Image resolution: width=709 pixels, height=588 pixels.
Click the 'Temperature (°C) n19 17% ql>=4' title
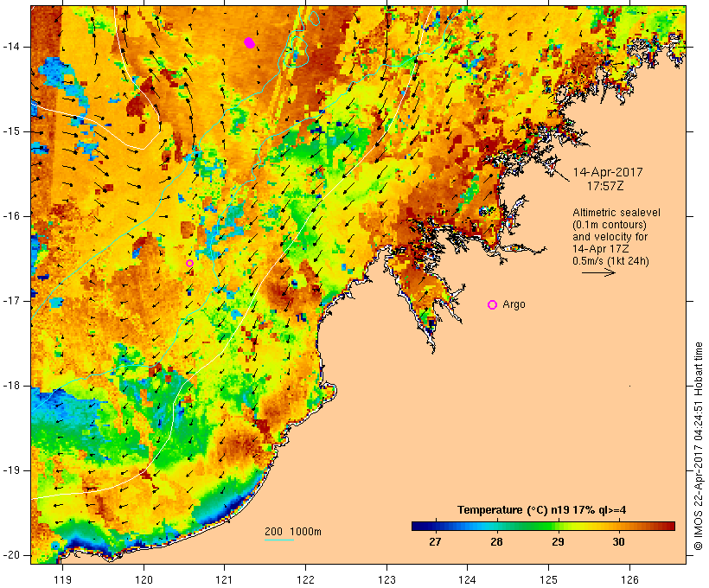tap(542, 510)
